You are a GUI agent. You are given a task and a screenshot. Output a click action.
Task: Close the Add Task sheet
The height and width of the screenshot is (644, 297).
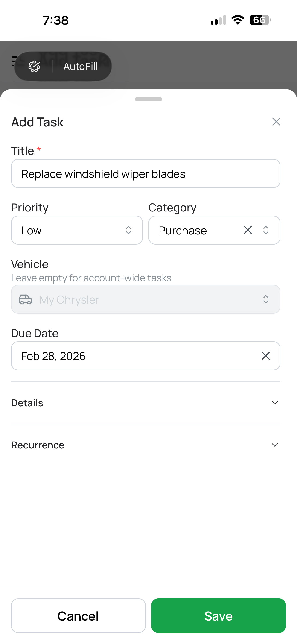276,122
